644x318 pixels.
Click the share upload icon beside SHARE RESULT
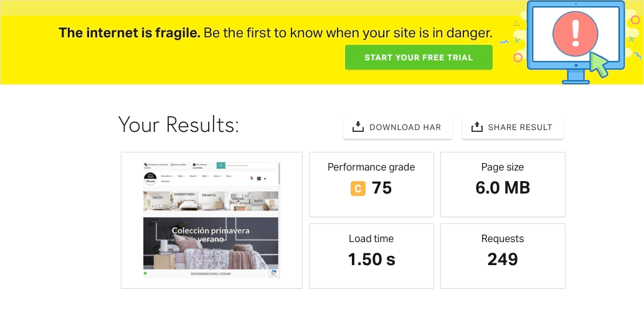(x=477, y=127)
